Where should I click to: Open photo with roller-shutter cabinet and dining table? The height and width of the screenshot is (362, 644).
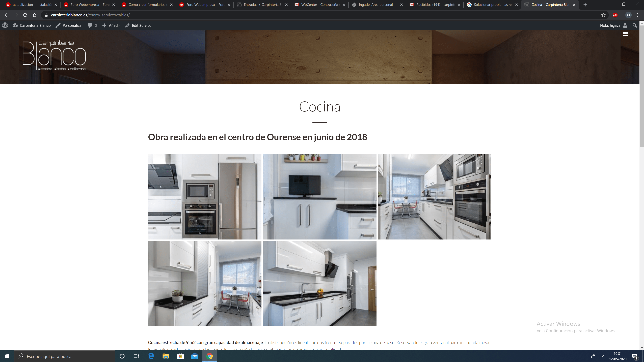(x=204, y=283)
